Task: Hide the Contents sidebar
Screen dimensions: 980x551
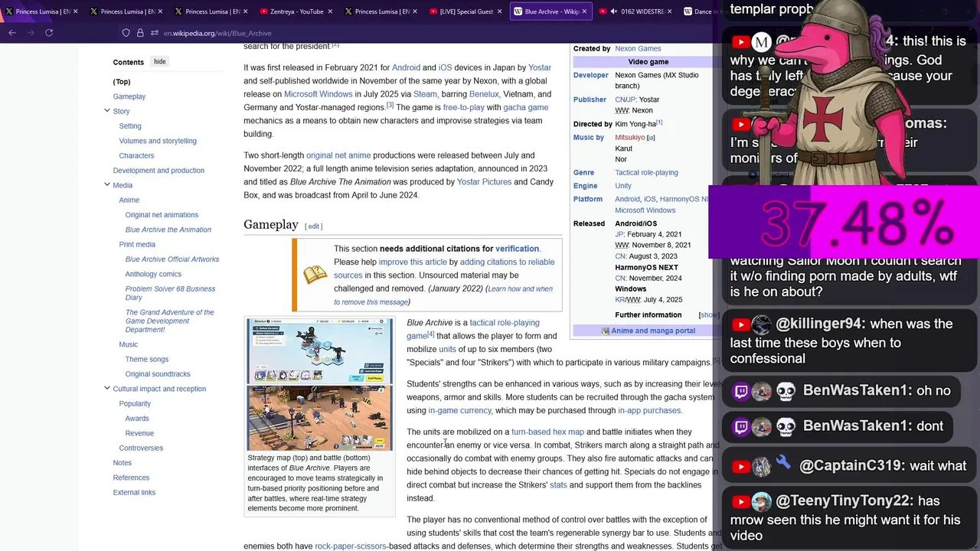Action: (159, 62)
